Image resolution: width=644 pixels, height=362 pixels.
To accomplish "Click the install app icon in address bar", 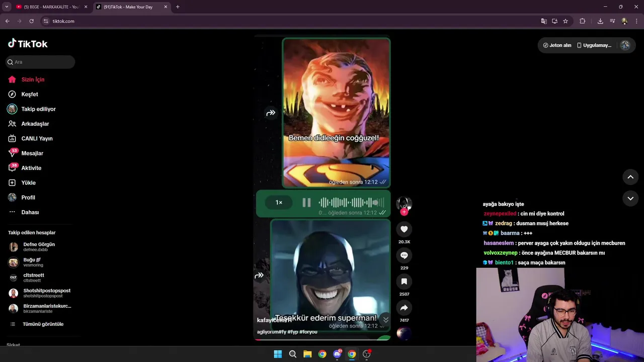I will 554,21.
